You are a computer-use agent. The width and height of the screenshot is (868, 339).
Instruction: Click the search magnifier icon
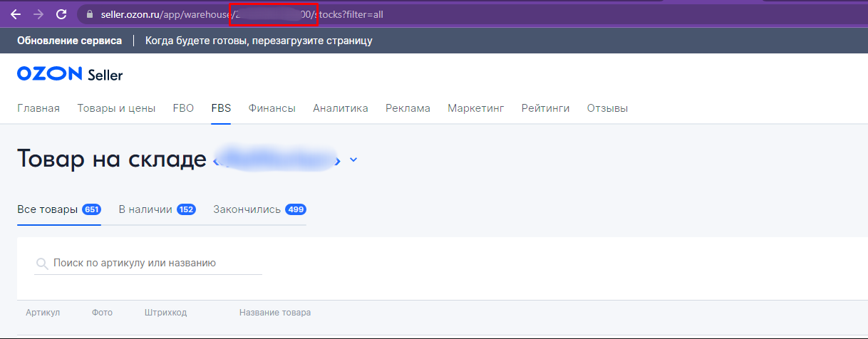pyautogui.click(x=42, y=264)
